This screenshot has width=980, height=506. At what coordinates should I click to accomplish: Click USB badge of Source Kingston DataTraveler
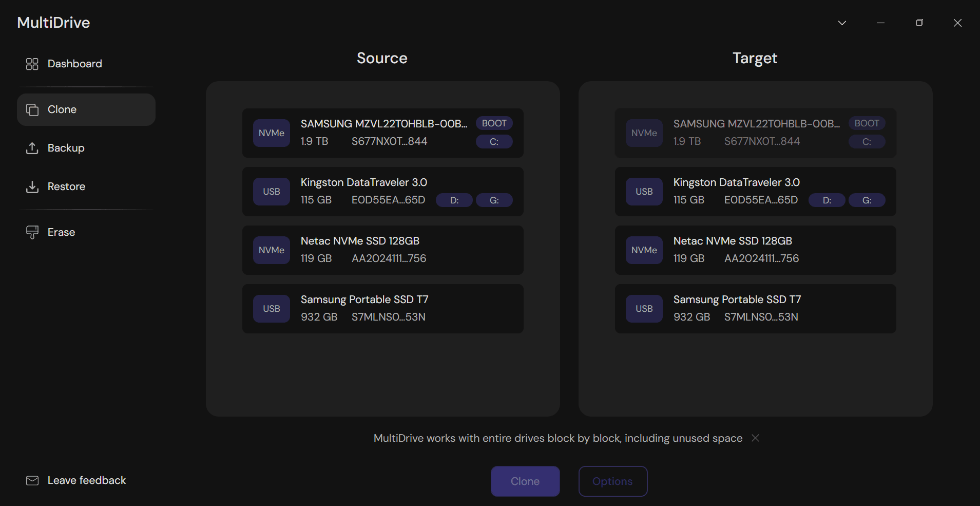pyautogui.click(x=272, y=192)
